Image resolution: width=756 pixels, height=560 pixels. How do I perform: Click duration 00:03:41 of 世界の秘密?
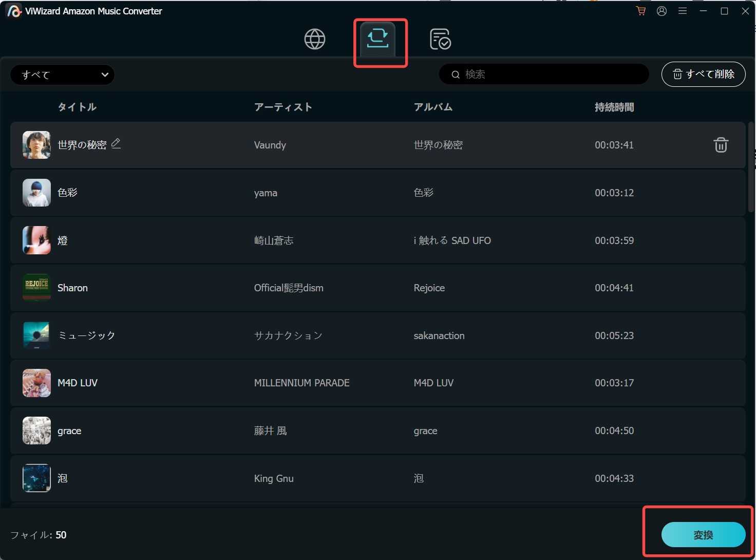tap(614, 145)
